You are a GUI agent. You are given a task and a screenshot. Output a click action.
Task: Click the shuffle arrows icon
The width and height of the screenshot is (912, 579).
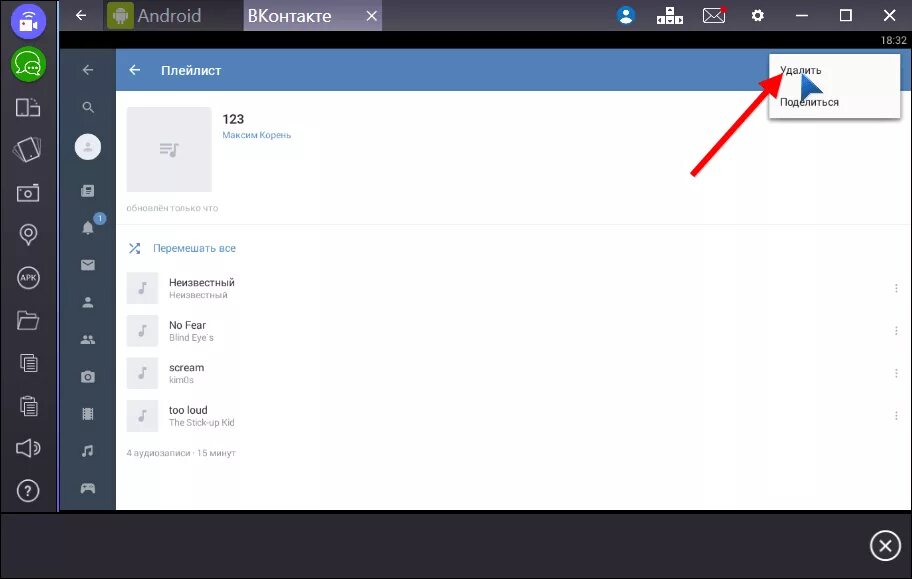point(134,248)
